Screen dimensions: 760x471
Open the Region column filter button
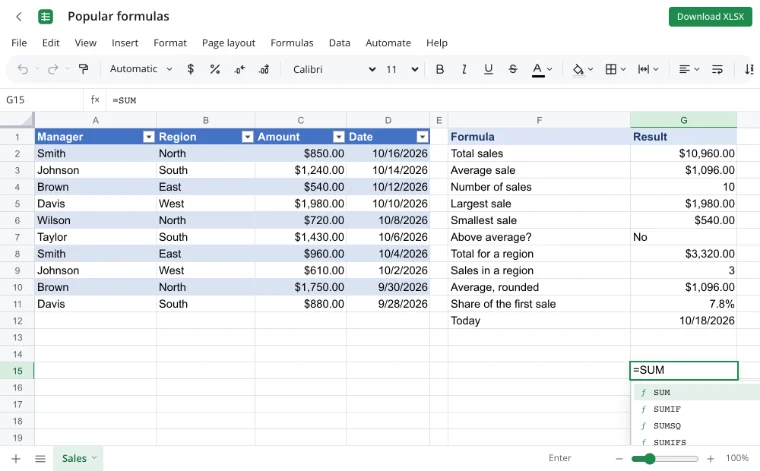(x=247, y=137)
